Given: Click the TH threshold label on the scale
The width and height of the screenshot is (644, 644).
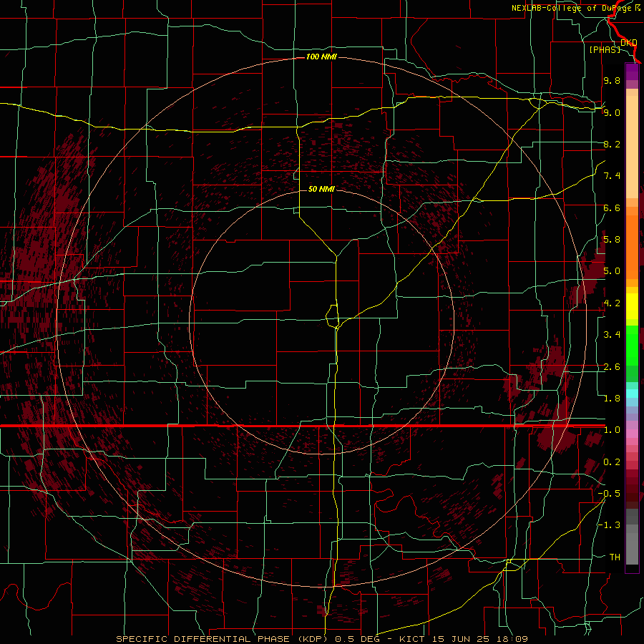Looking at the screenshot, I should click(x=615, y=557).
